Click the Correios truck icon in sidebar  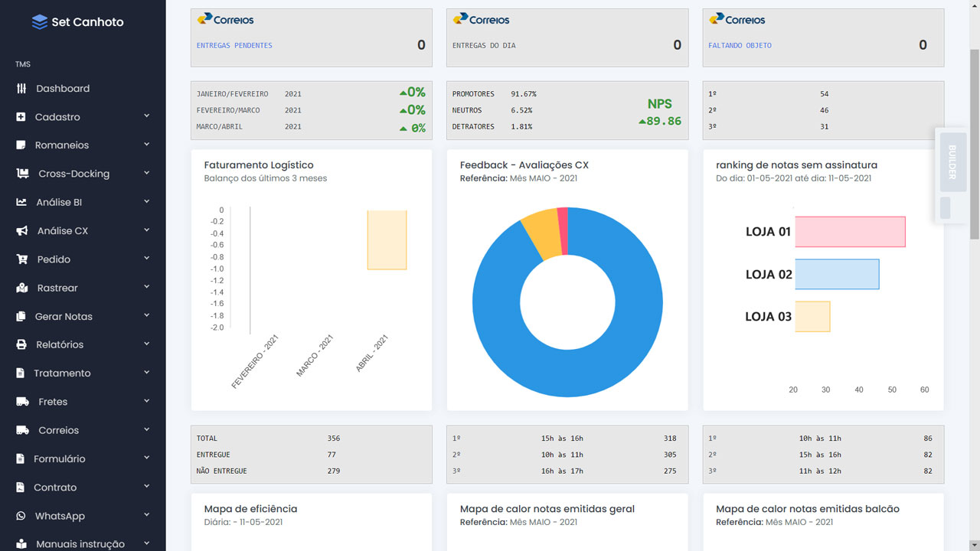(23, 431)
